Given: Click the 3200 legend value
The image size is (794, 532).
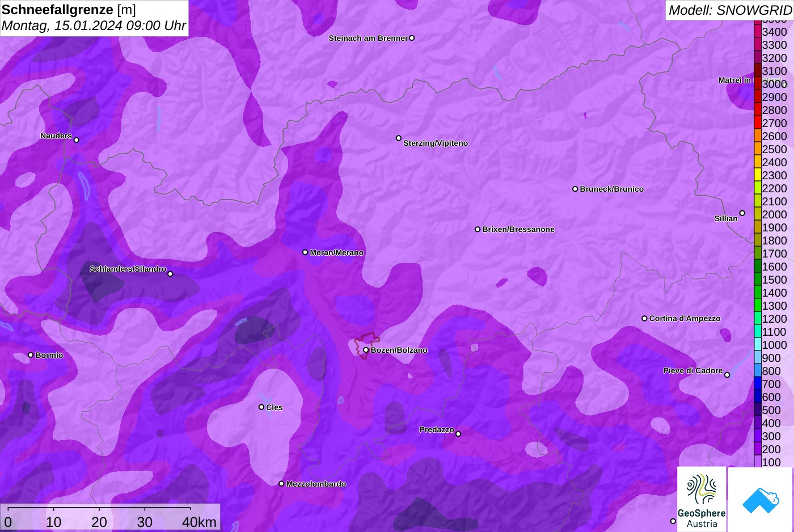Looking at the screenshot, I should point(775,58).
